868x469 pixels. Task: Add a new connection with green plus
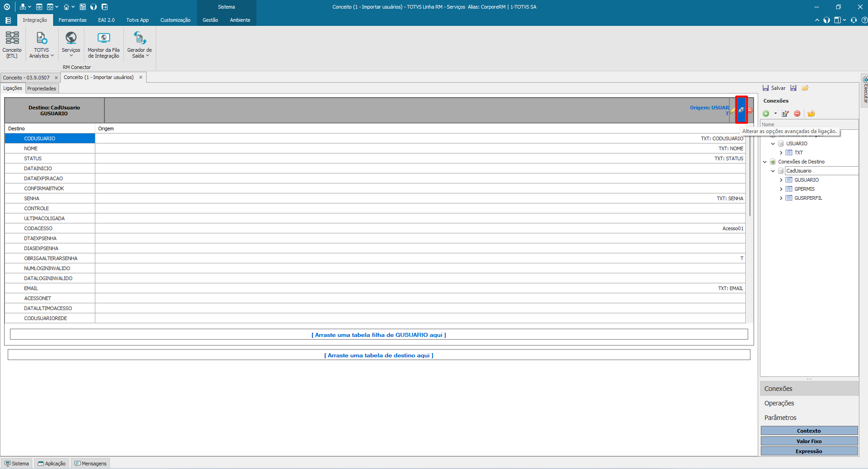766,114
